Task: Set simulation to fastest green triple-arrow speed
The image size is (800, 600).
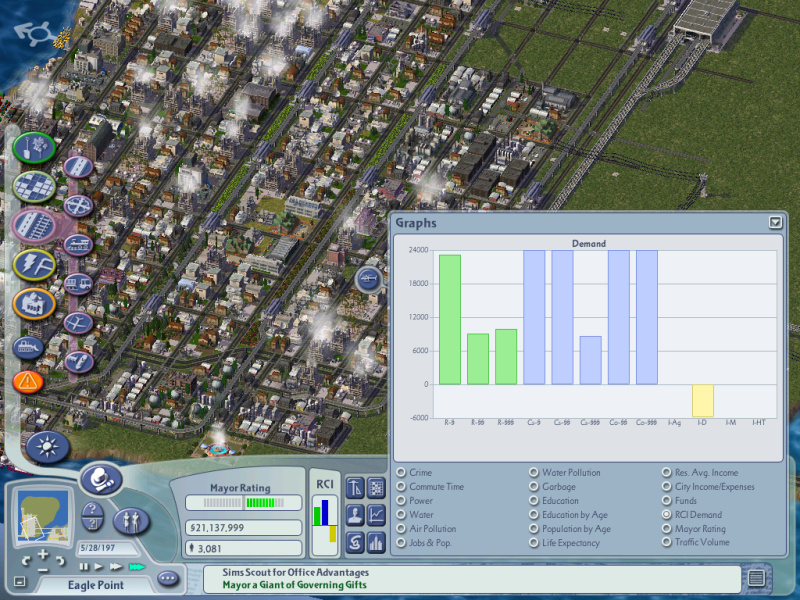Action: tap(137, 567)
